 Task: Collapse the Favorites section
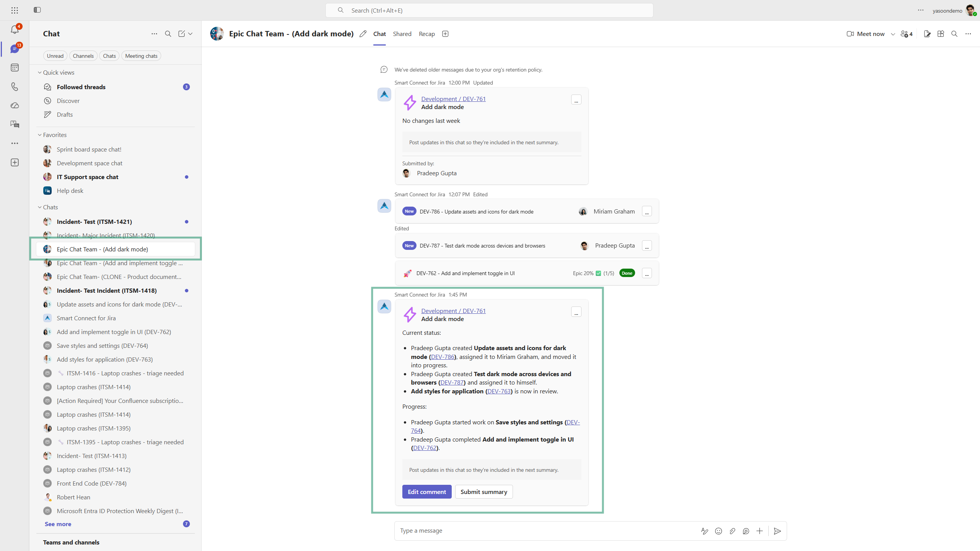pos(39,135)
